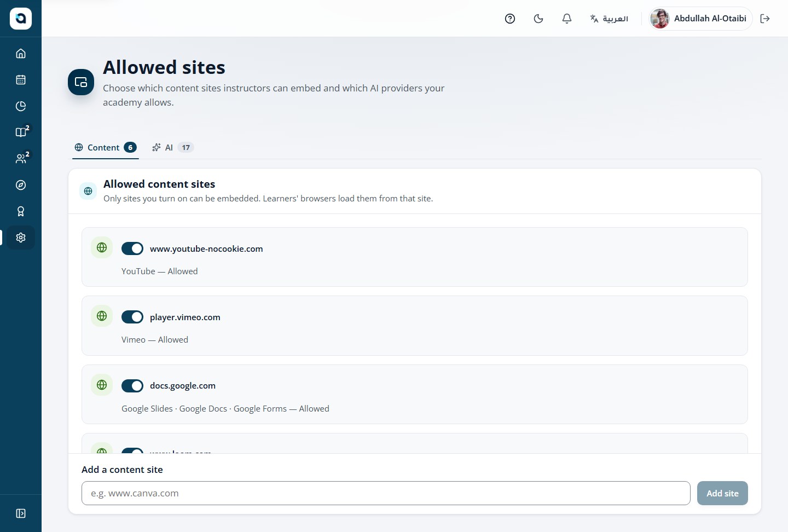This screenshot has width=788, height=532.
Task: Click the globe icon beside www.youtube-nocookie.com
Action: pyautogui.click(x=102, y=247)
